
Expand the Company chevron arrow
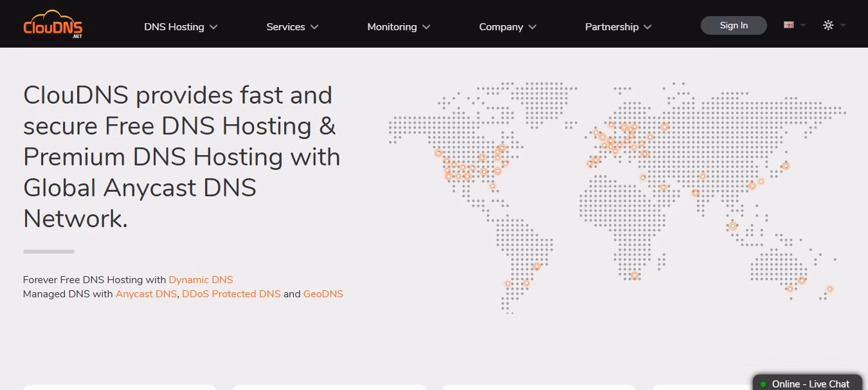point(532,27)
